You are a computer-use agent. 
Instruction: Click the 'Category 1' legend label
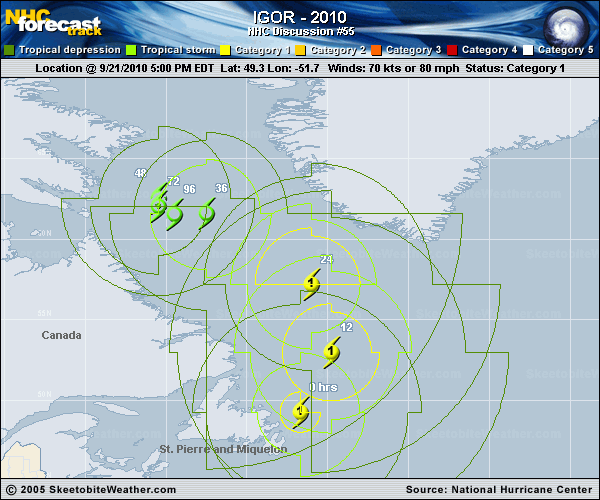(263, 50)
